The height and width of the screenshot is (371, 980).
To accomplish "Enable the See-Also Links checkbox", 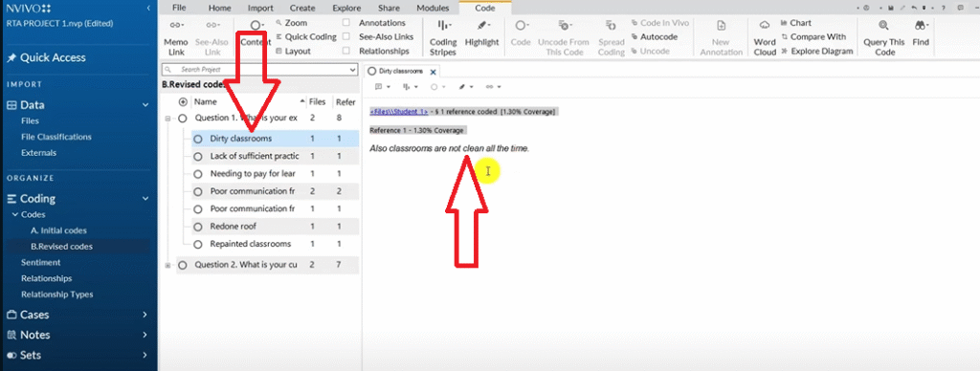I will pos(346,37).
